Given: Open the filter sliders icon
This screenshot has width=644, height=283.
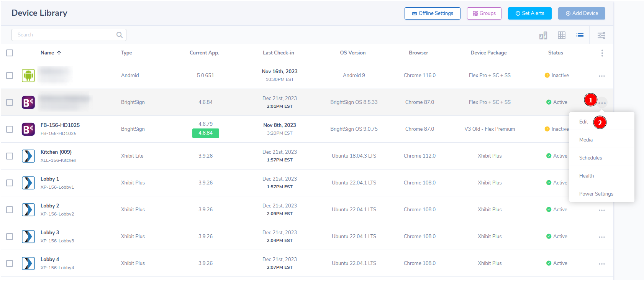Looking at the screenshot, I should tap(601, 36).
